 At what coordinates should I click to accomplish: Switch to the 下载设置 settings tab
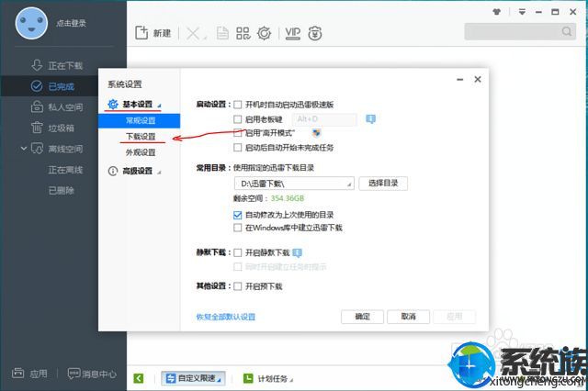[141, 137]
